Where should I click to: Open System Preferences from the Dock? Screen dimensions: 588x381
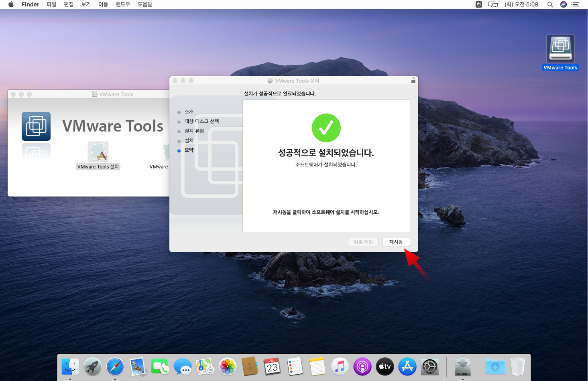click(x=430, y=367)
